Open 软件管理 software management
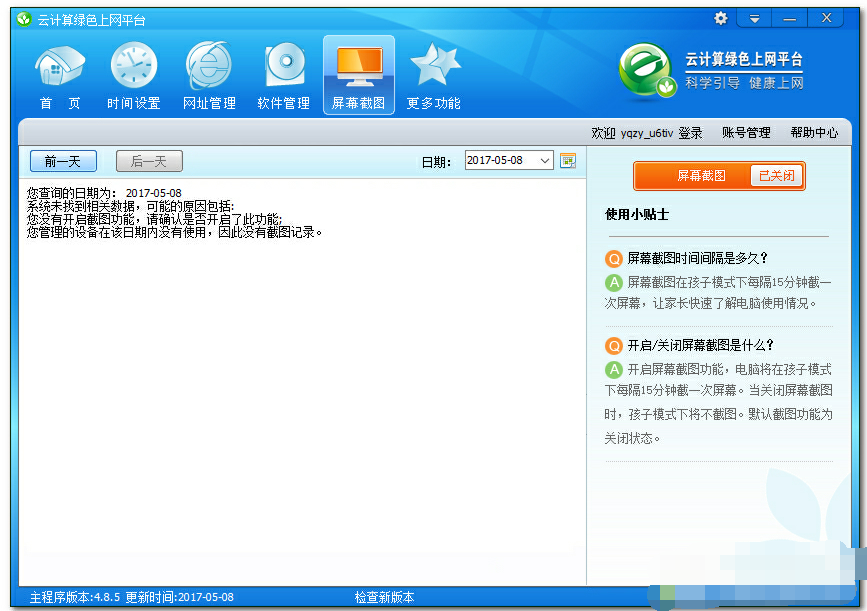Screen dimensions: 867x611 283,72
